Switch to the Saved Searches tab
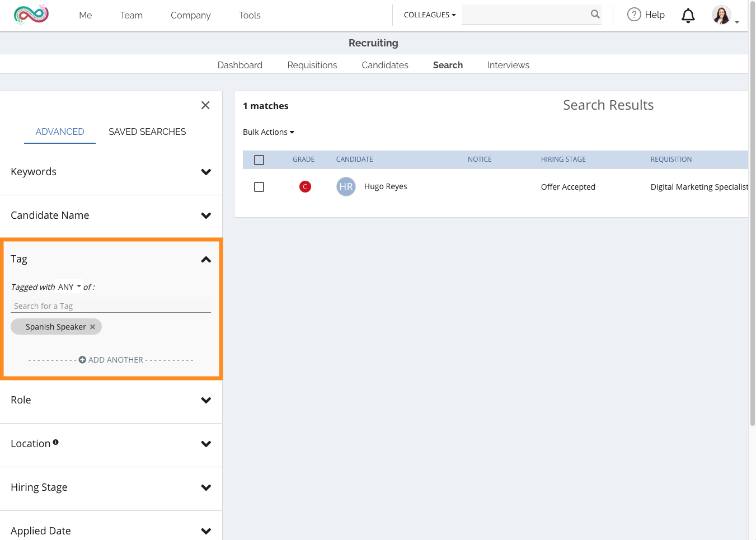The height and width of the screenshot is (540, 756). coord(147,132)
